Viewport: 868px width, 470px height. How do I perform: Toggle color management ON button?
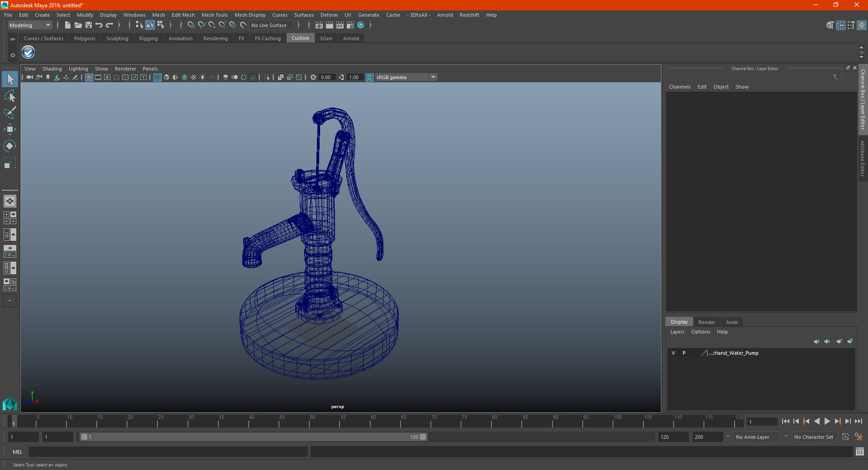pyautogui.click(x=370, y=77)
